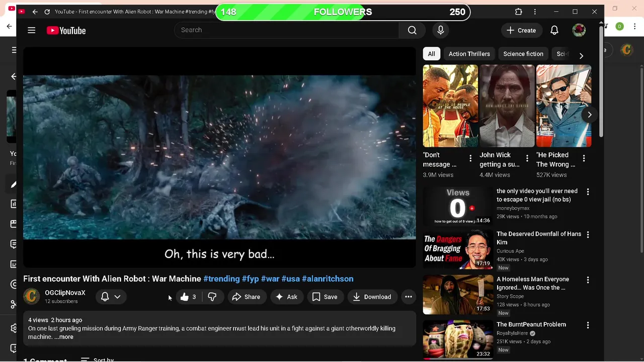The image size is (644, 362).
Task: Open options for John Wick Short
Action: point(527,158)
